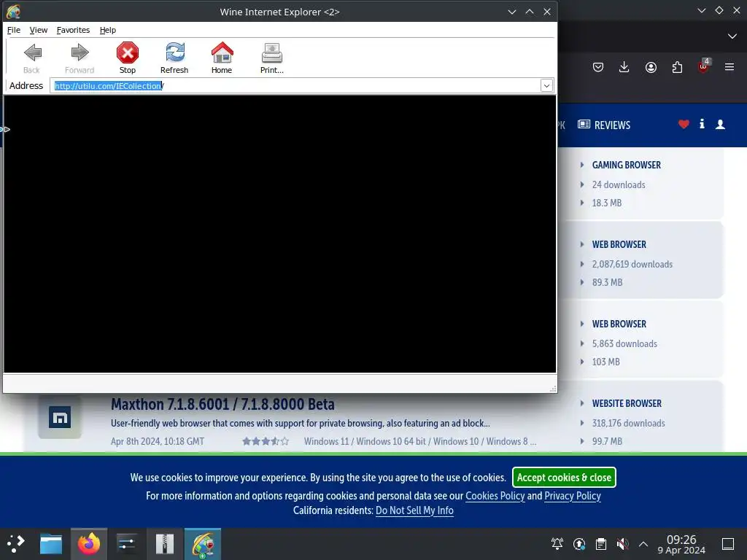Click the "89.3 MB" size text
Viewport: 747px width, 560px height.
pyautogui.click(x=607, y=282)
